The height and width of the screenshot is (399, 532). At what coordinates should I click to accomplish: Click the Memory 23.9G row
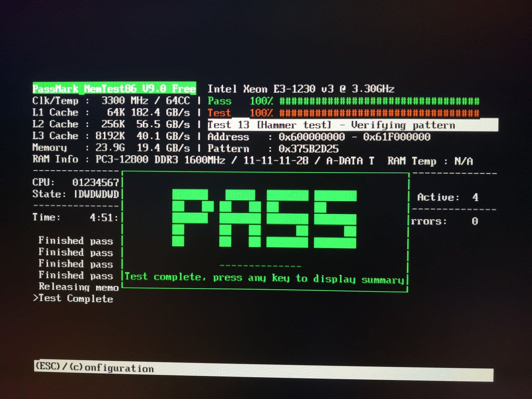111,148
